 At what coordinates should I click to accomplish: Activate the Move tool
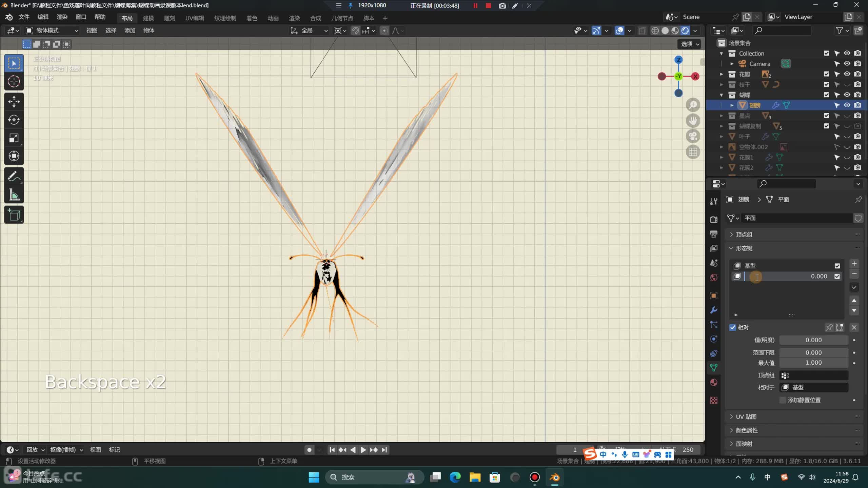14,101
